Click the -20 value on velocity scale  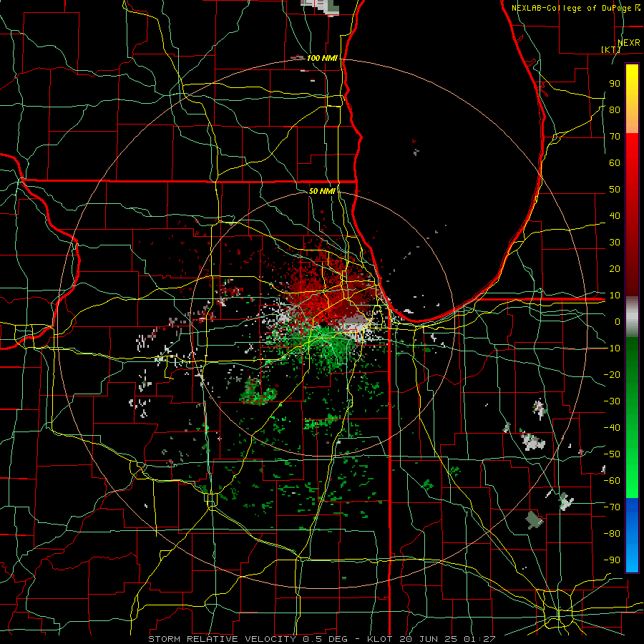coord(612,374)
